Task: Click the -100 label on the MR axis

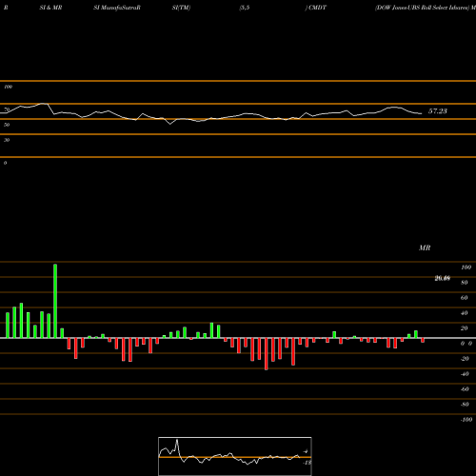Action: point(466,420)
